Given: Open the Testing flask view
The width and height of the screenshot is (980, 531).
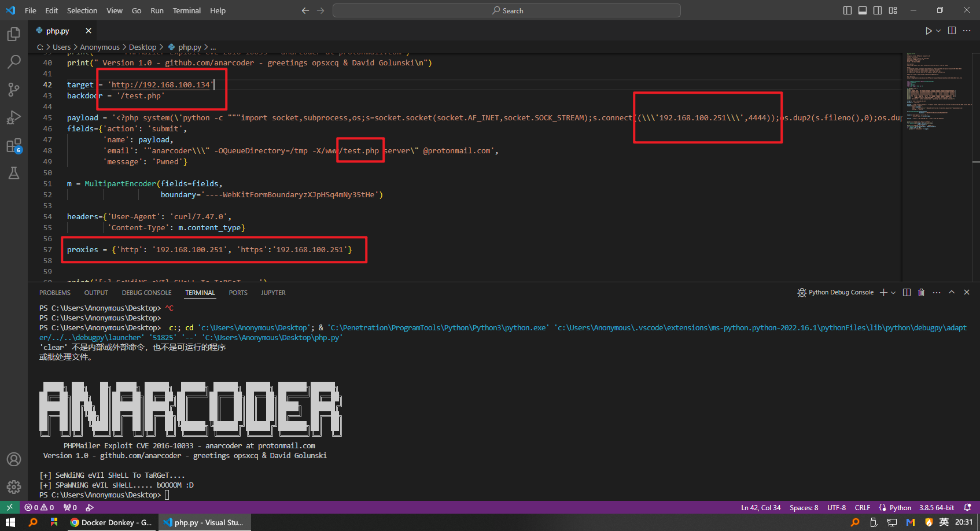Looking at the screenshot, I should 14,173.
